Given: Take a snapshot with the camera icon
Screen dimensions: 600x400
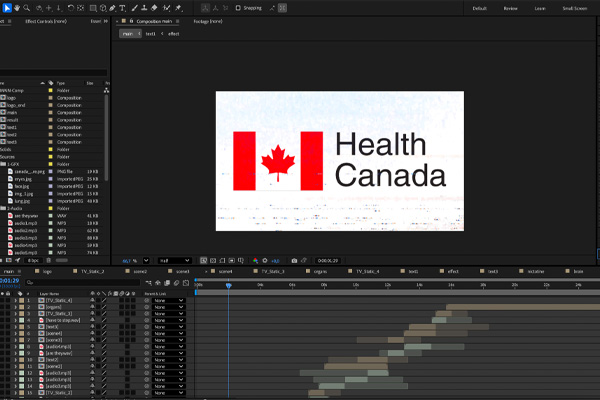Looking at the screenshot, I should 294,261.
